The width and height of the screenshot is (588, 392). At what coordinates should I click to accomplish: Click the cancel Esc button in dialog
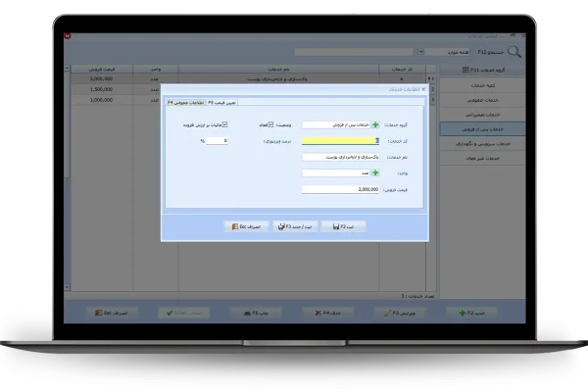[x=242, y=225]
